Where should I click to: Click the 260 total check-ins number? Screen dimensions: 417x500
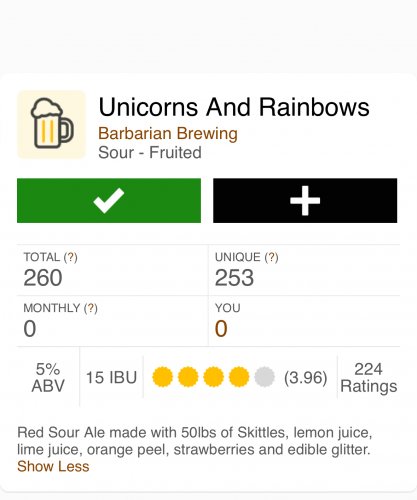click(43, 278)
